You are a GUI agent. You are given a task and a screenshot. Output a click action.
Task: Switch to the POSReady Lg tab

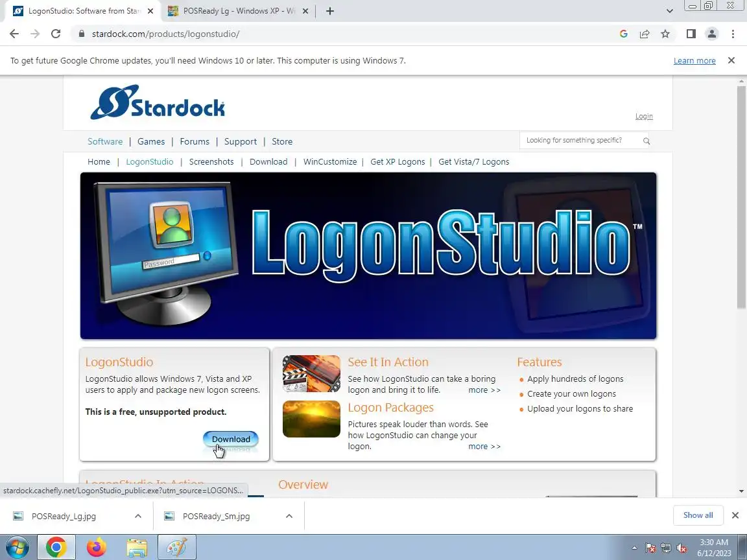[237, 11]
